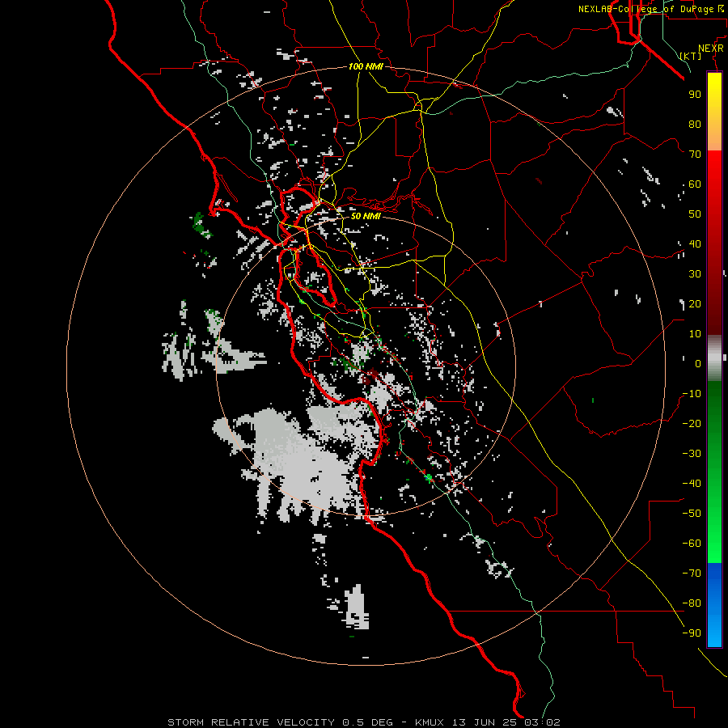Select the 0 value on the velocity scale
The width and height of the screenshot is (728, 728).
(x=698, y=363)
